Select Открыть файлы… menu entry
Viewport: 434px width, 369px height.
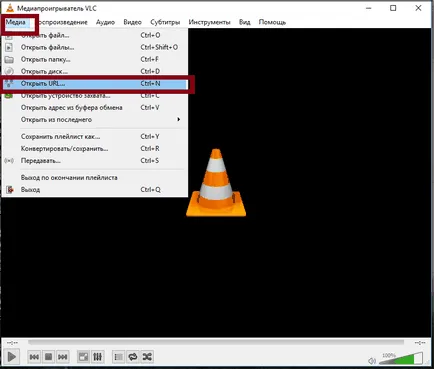95,47
